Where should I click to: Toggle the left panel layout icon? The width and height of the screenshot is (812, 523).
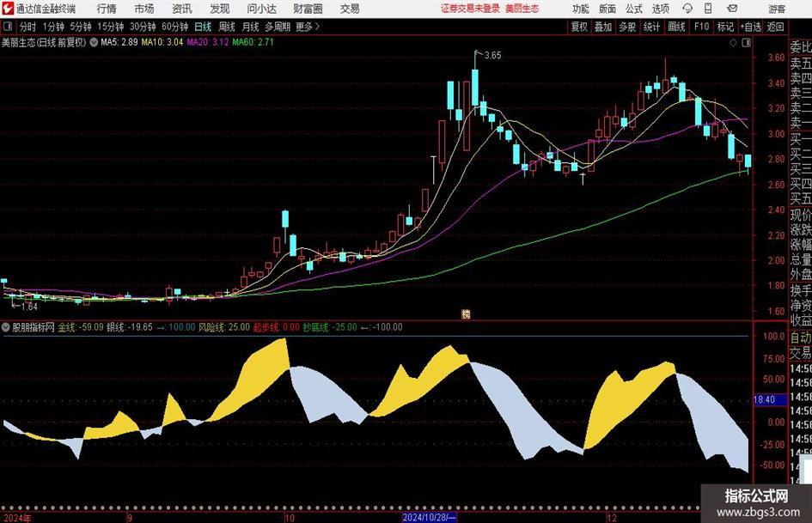tap(8, 27)
